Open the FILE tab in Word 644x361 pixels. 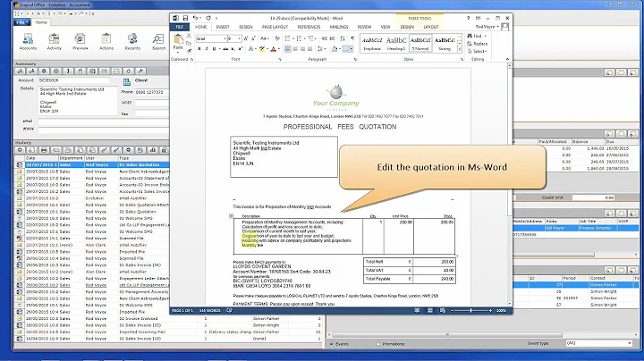pyautogui.click(x=180, y=27)
